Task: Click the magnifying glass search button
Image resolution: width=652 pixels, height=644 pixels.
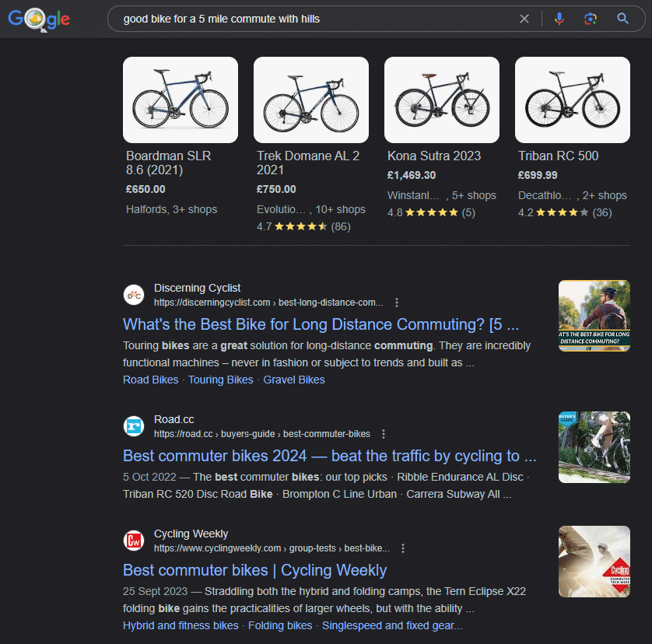Action: point(622,19)
